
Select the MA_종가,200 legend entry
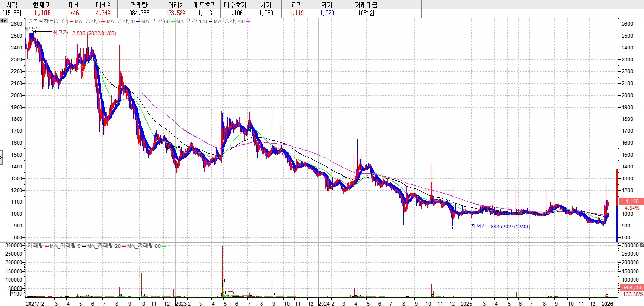(x=229, y=21)
